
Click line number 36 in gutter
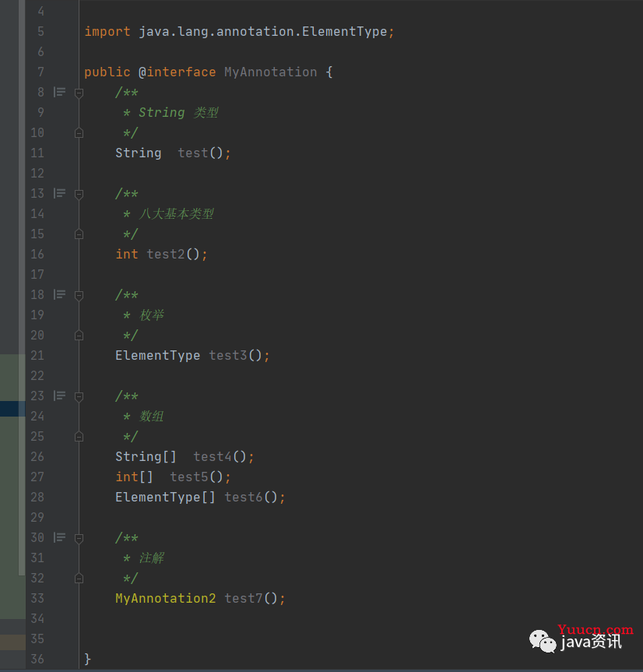click(37, 659)
